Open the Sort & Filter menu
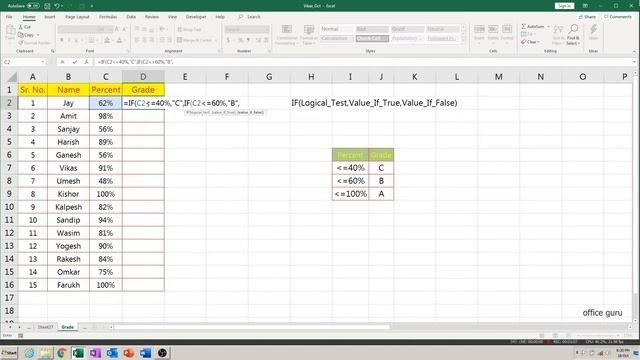Image resolution: width=640 pixels, height=360 pixels. click(x=558, y=34)
